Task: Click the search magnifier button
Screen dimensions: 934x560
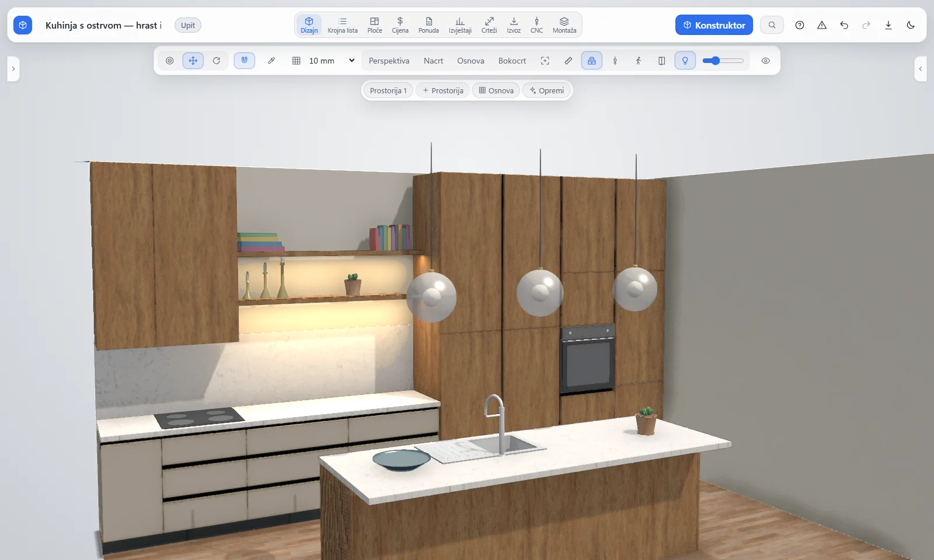Action: point(772,25)
